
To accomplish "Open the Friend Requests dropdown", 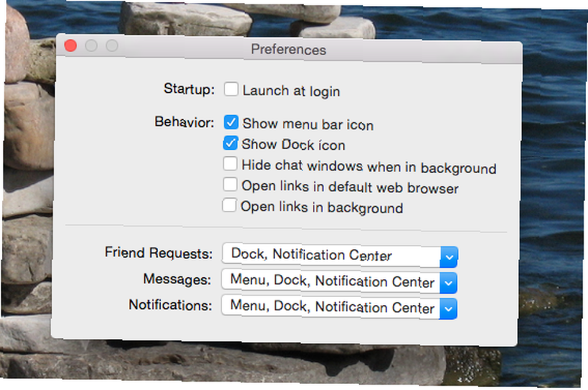I will (340, 255).
